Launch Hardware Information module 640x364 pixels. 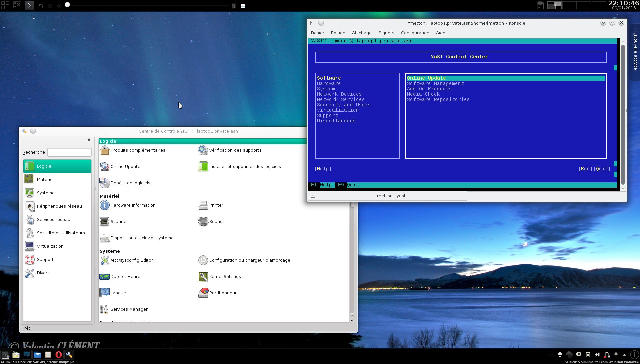point(133,205)
